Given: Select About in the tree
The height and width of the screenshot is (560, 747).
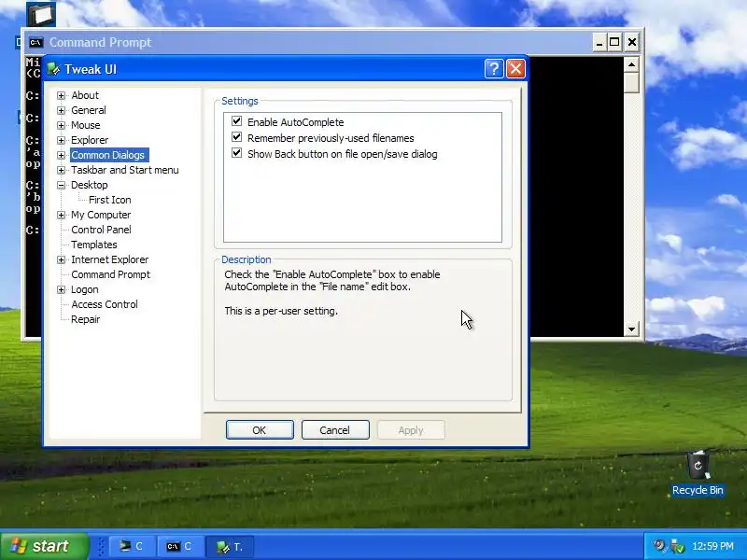Looking at the screenshot, I should click(x=85, y=95).
